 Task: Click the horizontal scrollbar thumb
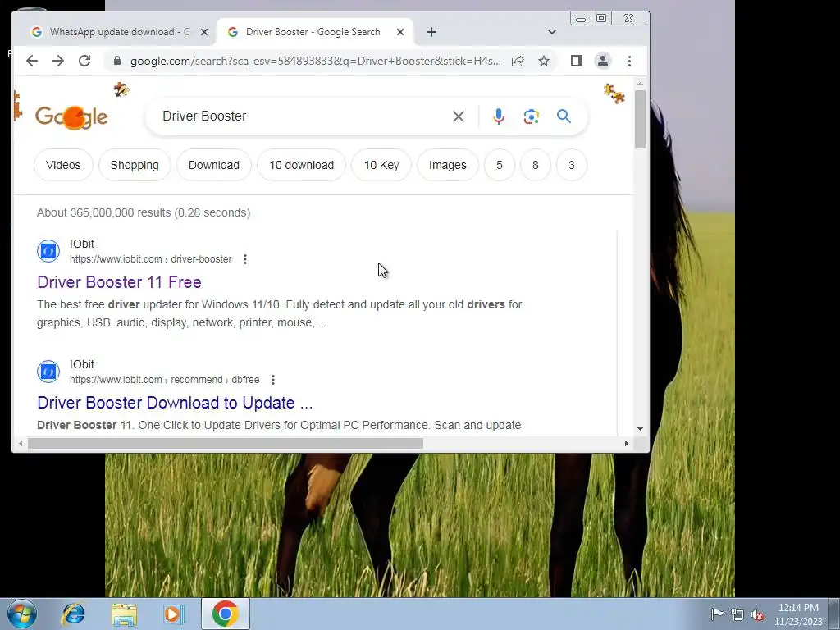pyautogui.click(x=226, y=444)
